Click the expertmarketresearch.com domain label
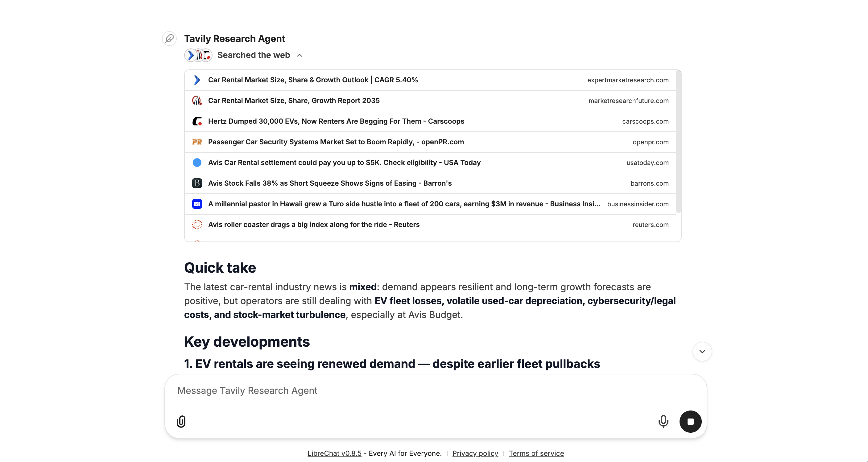The height and width of the screenshot is (462, 868). 628,80
